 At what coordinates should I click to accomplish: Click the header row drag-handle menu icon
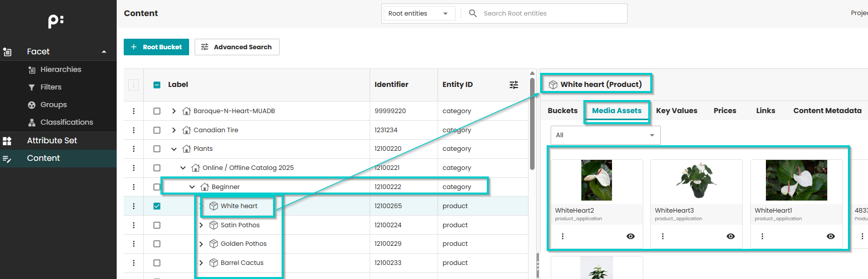point(133,85)
